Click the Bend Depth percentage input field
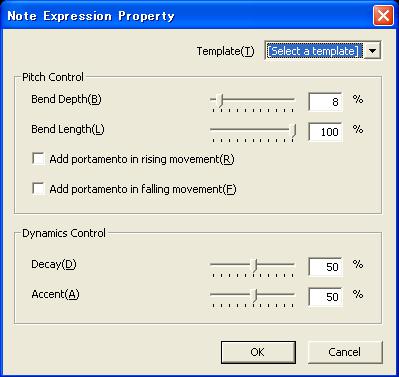The width and height of the screenshot is (399, 377). [x=326, y=102]
